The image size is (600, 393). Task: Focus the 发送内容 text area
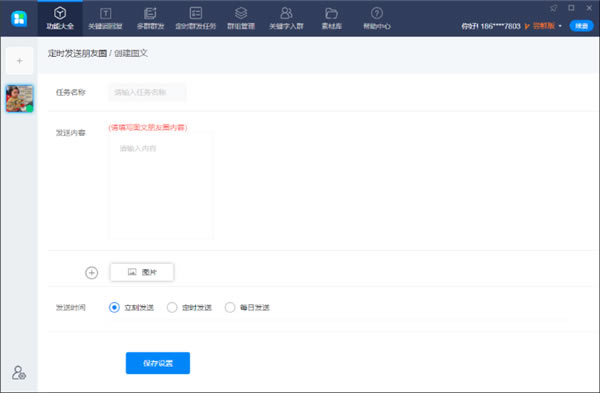pos(161,186)
